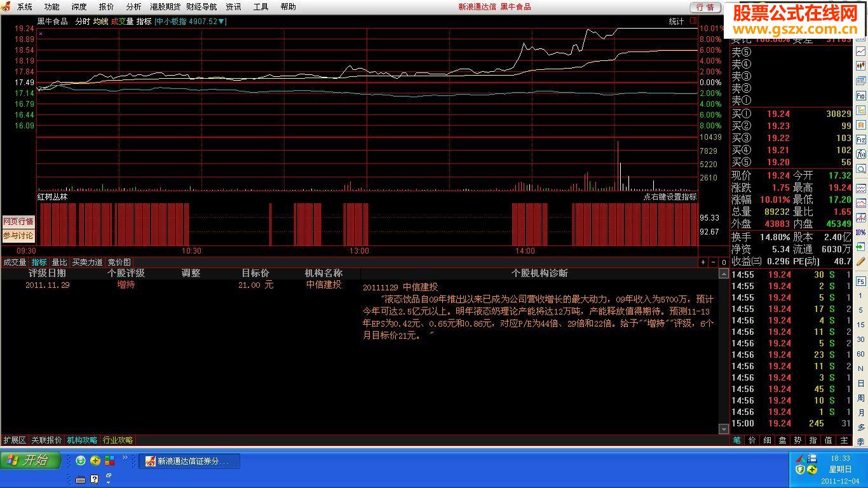Screen dimensions: 868x488
Task: Open the 行业攻略 tab
Action: (x=118, y=440)
